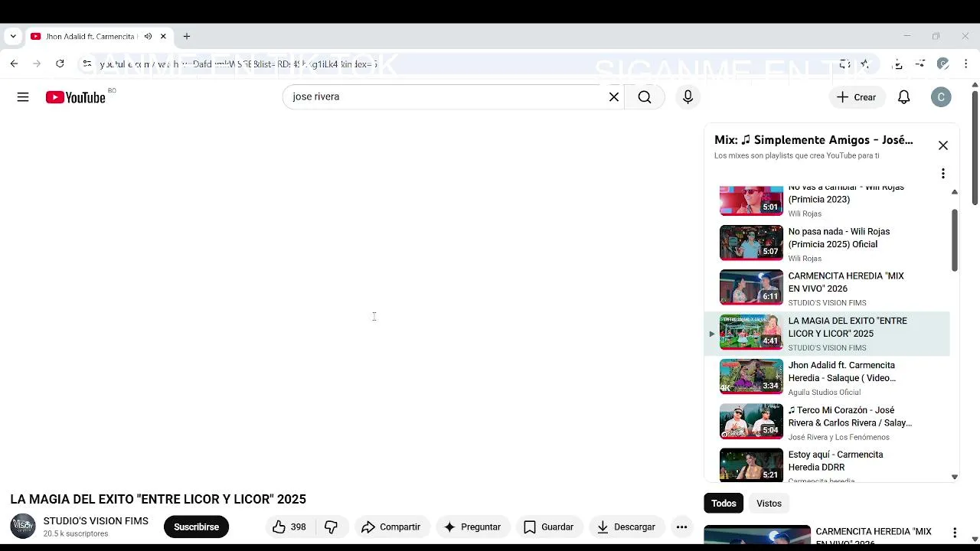The height and width of the screenshot is (551, 980).
Task: Click the Mix: Simplemente Amigos playlist title
Action: coord(813,140)
